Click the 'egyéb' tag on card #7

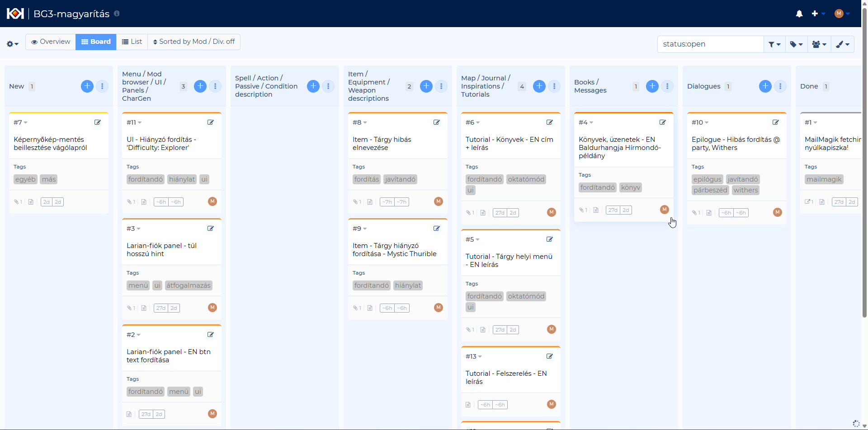pyautogui.click(x=25, y=179)
